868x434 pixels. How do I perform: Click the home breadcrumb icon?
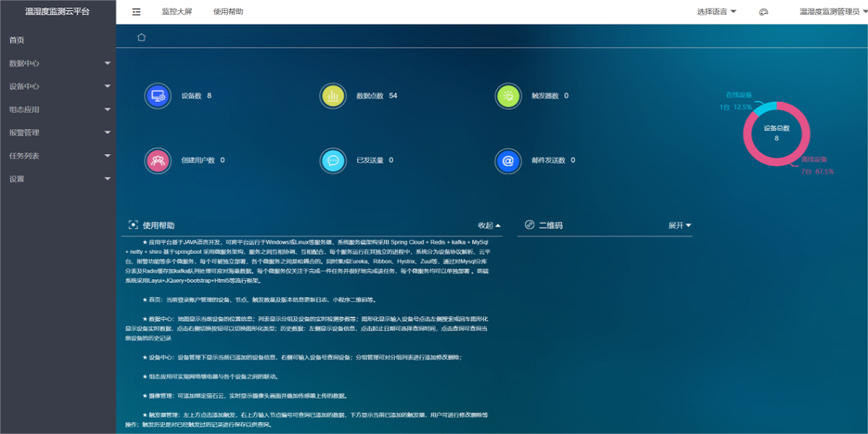(141, 36)
